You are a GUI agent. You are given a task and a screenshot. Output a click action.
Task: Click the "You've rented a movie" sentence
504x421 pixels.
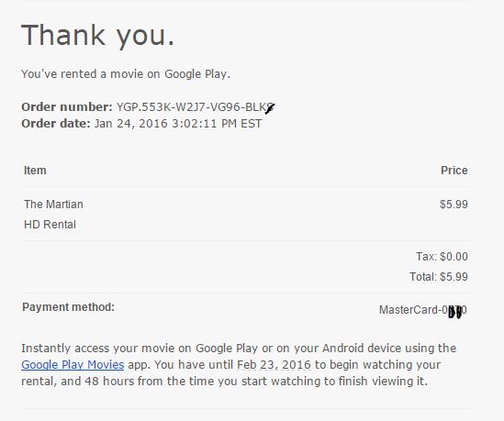click(x=126, y=74)
